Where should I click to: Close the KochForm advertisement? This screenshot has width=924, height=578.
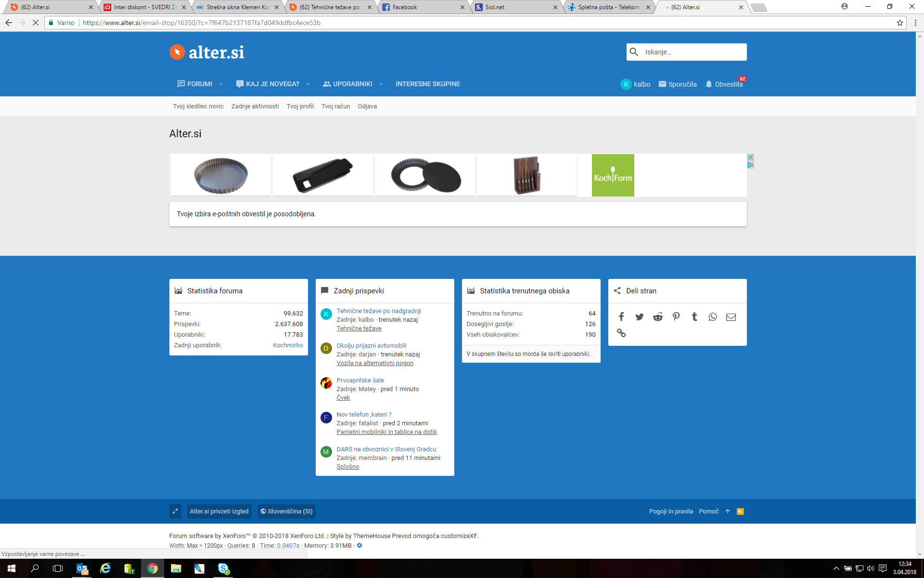click(750, 158)
